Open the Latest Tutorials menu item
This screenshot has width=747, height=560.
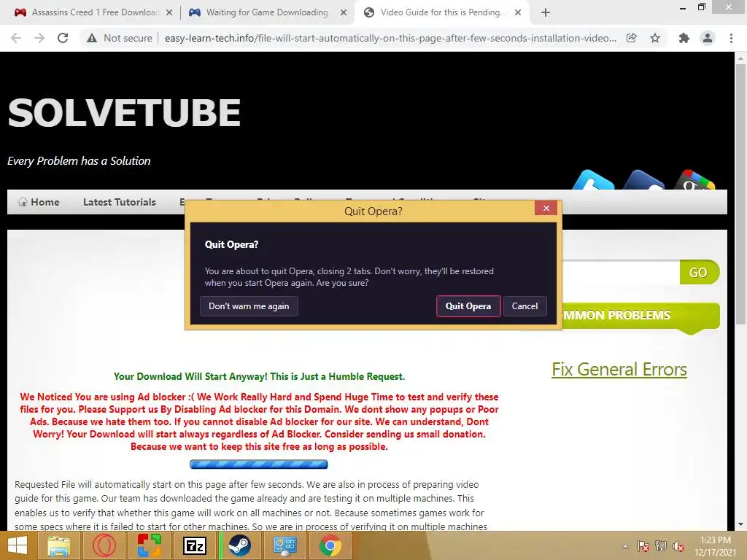click(119, 202)
